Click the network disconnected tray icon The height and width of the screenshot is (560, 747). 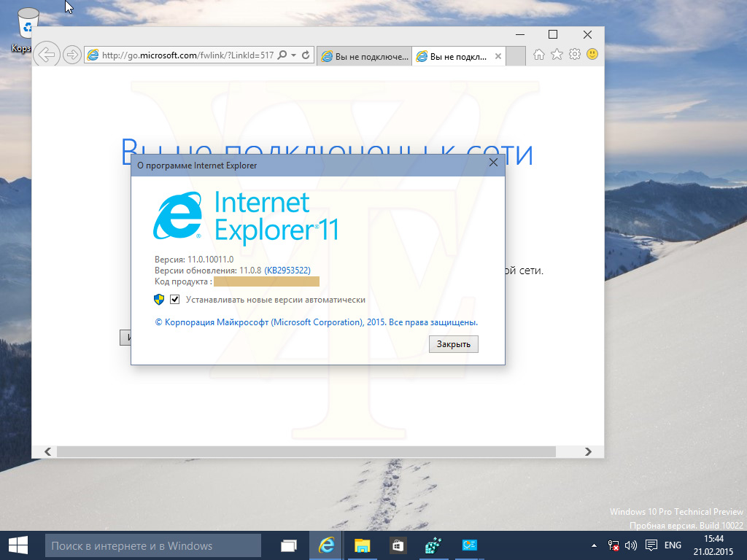point(614,545)
